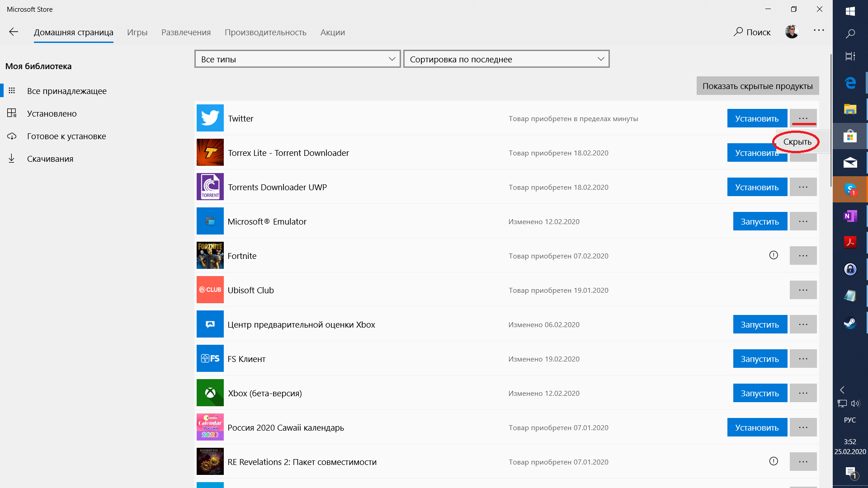
Task: Click Показать скрытые продукты button
Action: click(x=758, y=86)
